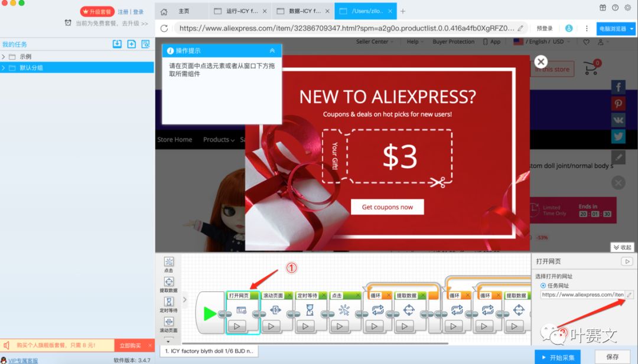Click the 升级套餐 upgrade button

point(97,12)
